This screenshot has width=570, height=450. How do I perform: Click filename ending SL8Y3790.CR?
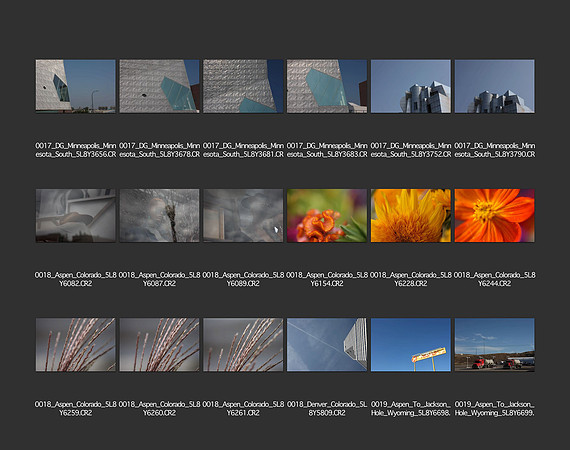point(494,150)
